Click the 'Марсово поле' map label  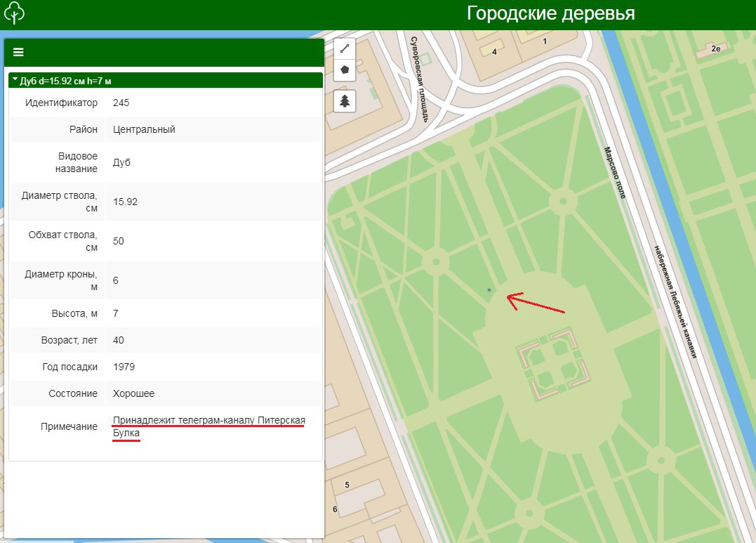pyautogui.click(x=614, y=173)
